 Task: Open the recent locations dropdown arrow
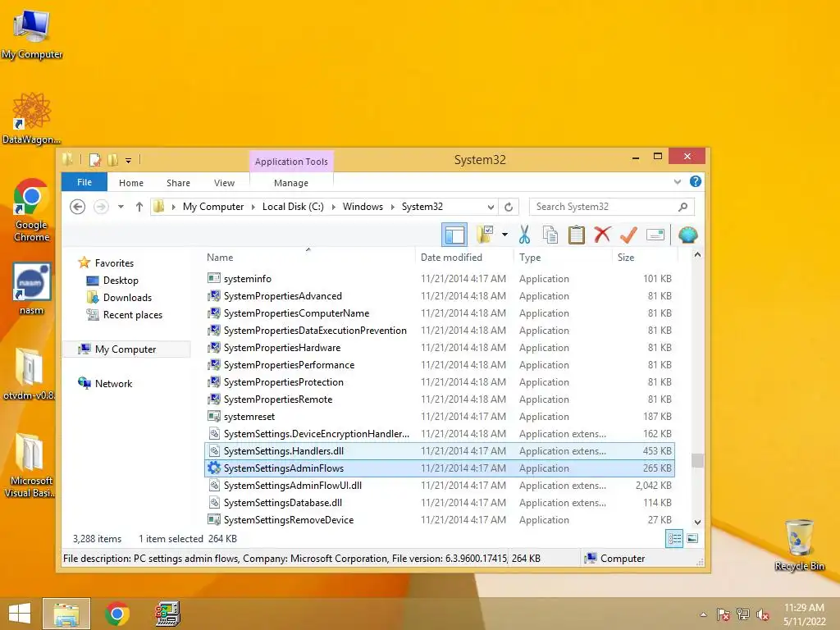[x=121, y=207]
